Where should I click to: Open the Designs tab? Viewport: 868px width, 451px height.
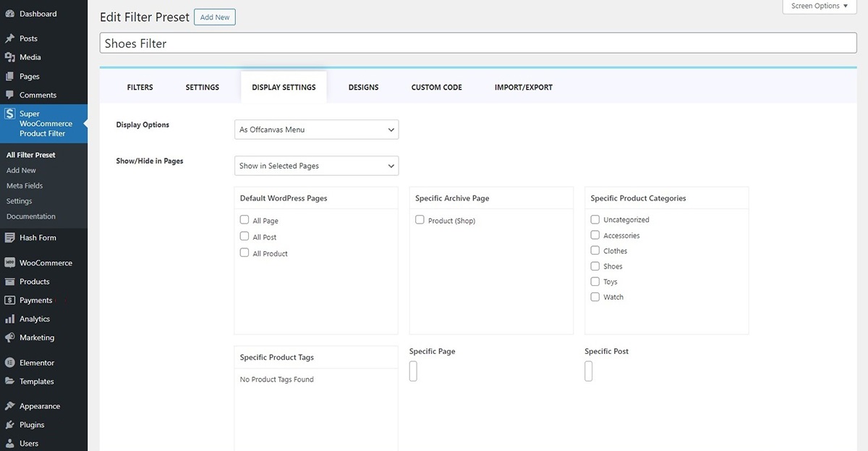[x=364, y=88]
